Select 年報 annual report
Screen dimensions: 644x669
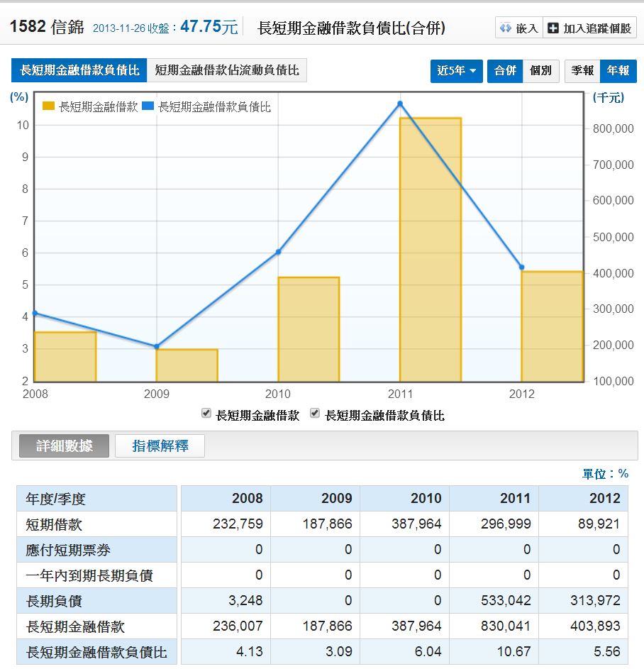click(618, 71)
